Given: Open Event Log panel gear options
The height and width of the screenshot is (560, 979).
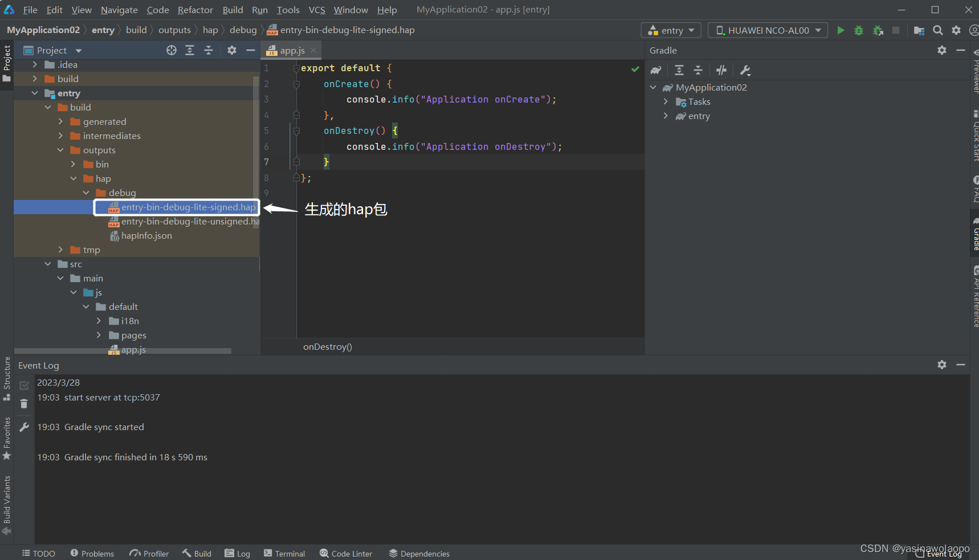Looking at the screenshot, I should (x=942, y=365).
